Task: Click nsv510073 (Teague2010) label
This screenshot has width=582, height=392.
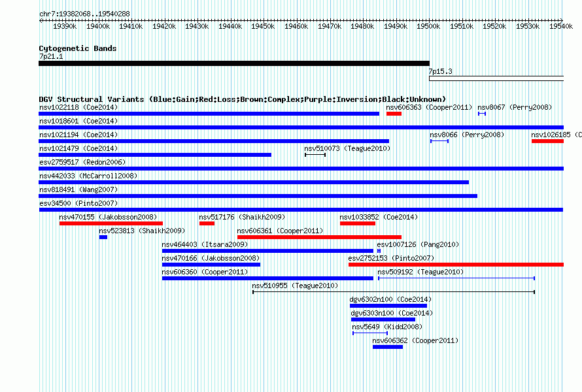Action: (x=347, y=149)
